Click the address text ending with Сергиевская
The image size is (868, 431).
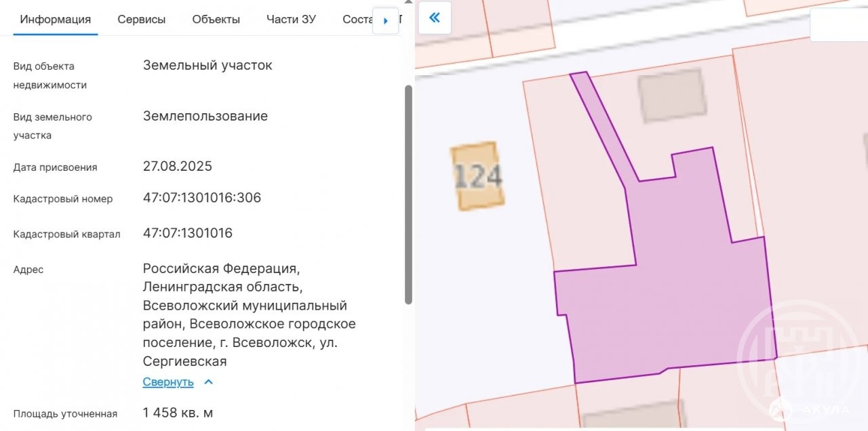(x=249, y=315)
